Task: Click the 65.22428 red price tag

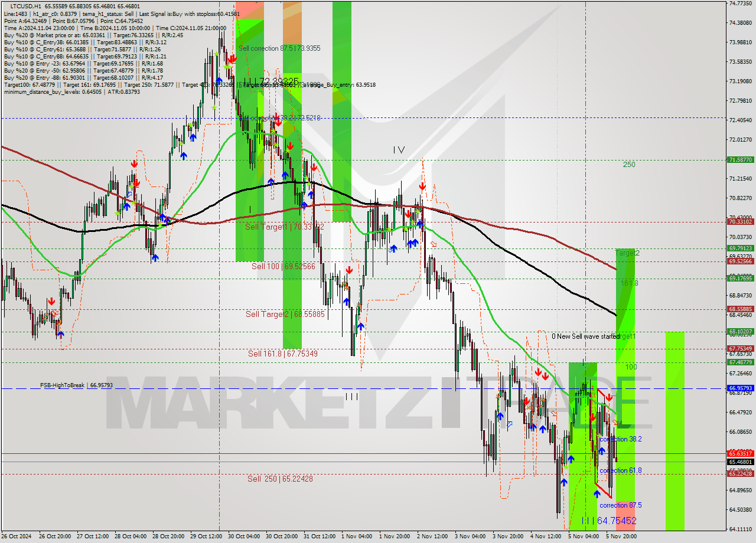Action: 740,474
